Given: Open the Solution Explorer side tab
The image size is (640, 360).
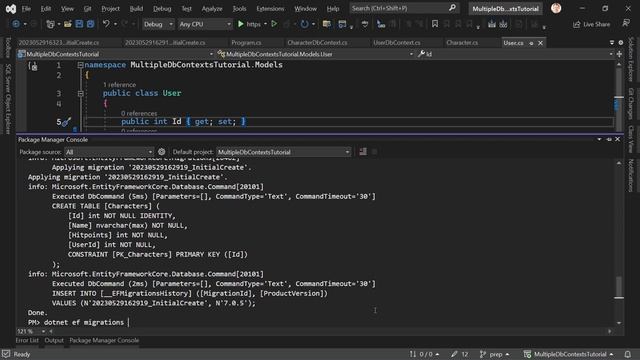Looking at the screenshot, I should click(x=631, y=59).
